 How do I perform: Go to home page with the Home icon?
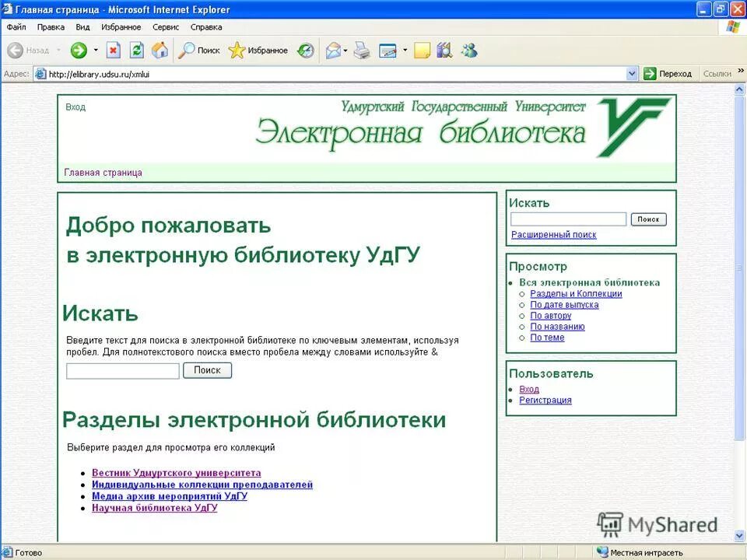coord(160,50)
